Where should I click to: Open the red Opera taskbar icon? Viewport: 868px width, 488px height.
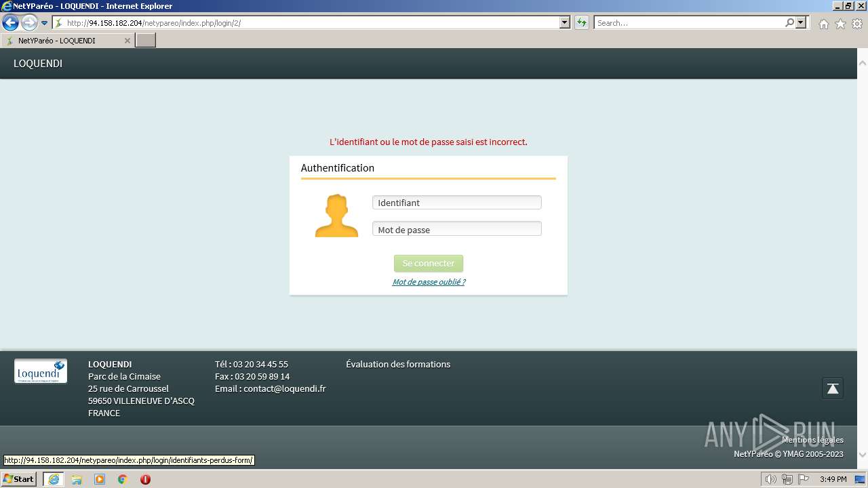point(145,479)
